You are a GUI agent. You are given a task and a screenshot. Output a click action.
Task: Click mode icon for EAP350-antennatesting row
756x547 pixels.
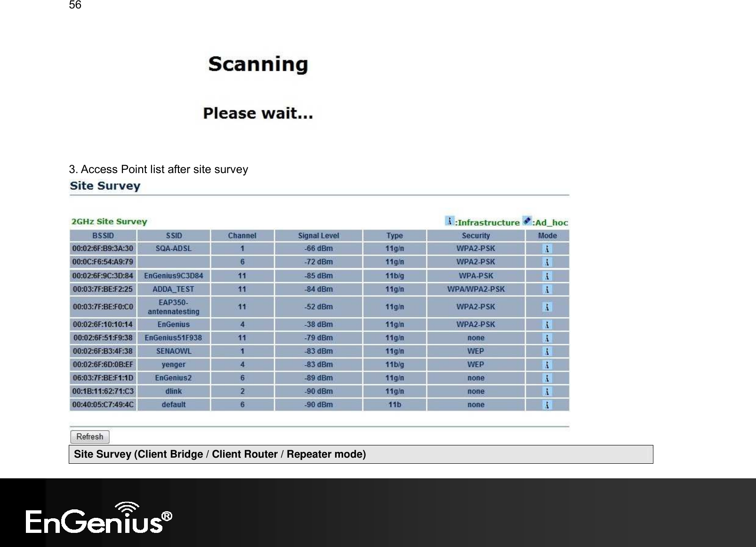click(547, 307)
